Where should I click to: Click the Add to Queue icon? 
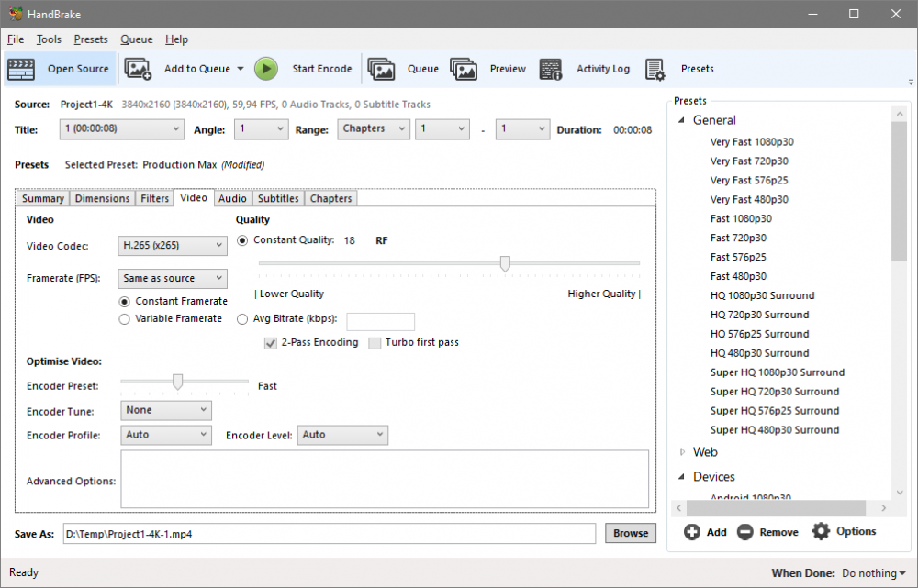pyautogui.click(x=138, y=69)
